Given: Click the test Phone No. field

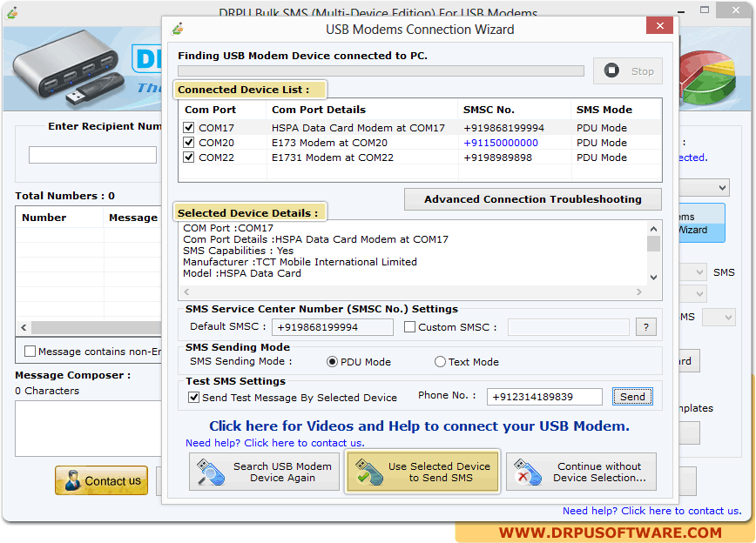Looking at the screenshot, I should point(545,397).
